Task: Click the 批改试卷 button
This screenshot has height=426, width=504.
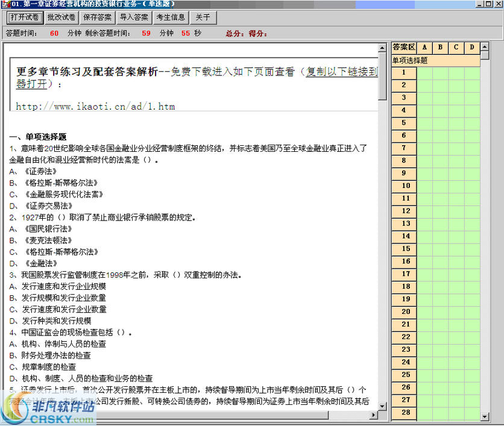Action: [x=61, y=17]
